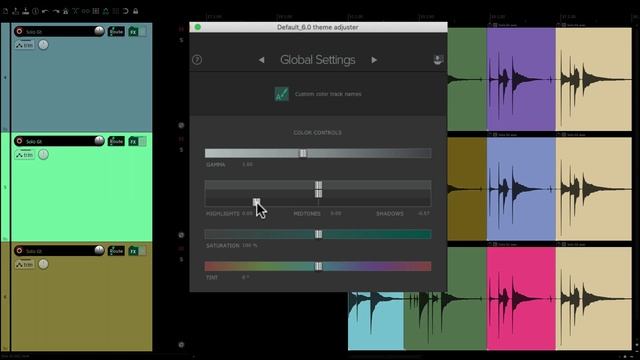Click the Midtones slider handle
This screenshot has width=640, height=360.
318,193
